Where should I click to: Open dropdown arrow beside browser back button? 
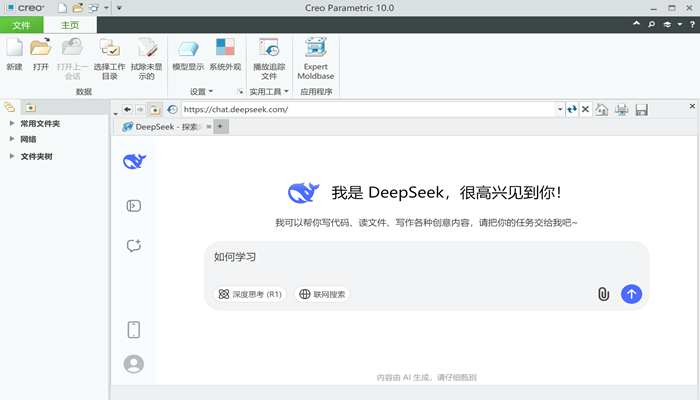coord(116,113)
